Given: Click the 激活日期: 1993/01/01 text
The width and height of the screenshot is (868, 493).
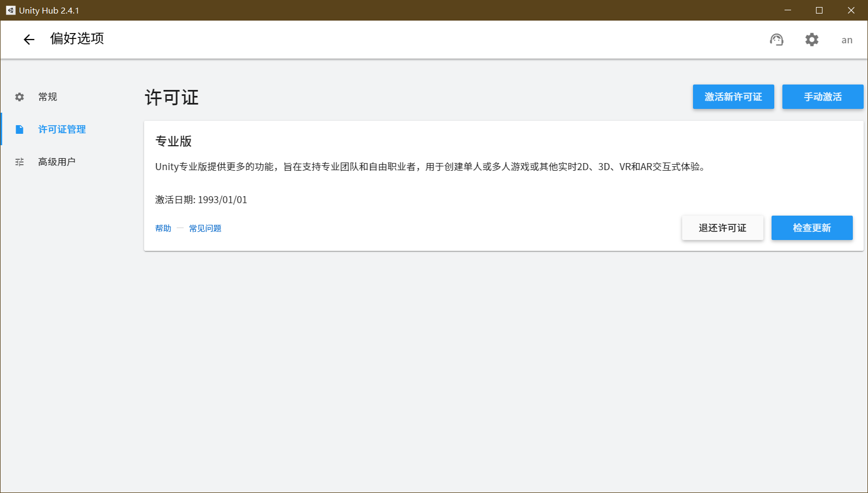Looking at the screenshot, I should [201, 200].
